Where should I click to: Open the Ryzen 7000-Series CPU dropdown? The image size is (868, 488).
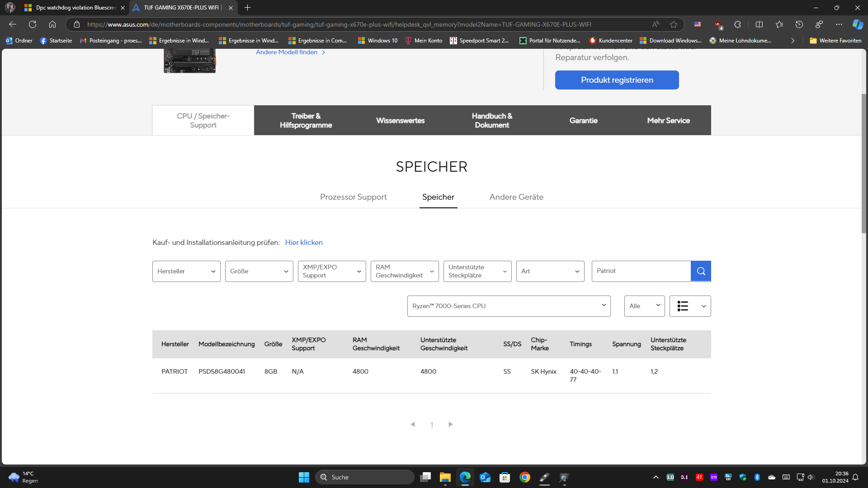point(509,306)
